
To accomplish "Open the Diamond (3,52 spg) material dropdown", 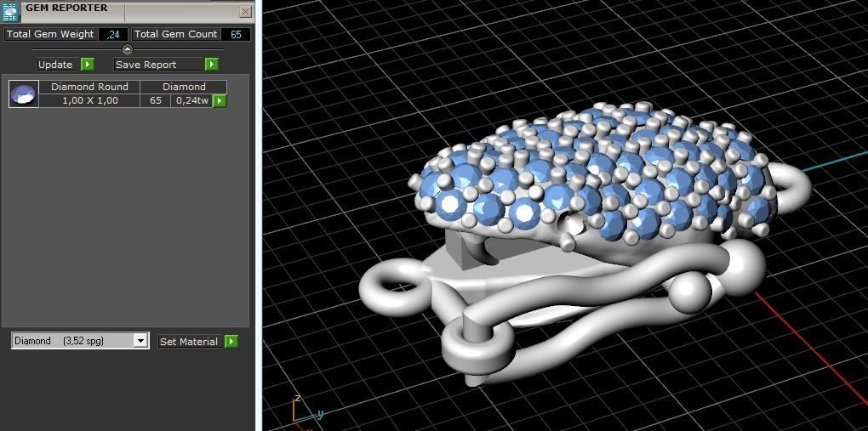I will click(80, 341).
